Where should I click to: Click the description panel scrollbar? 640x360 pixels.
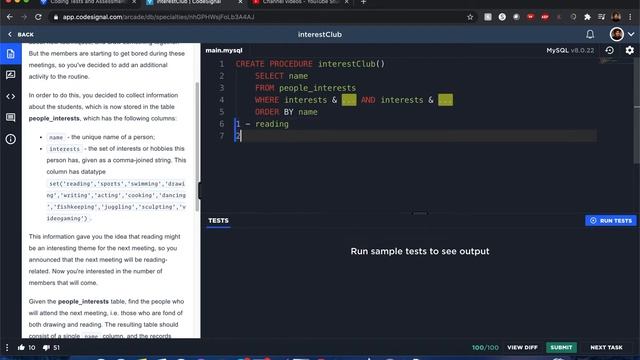point(197,147)
